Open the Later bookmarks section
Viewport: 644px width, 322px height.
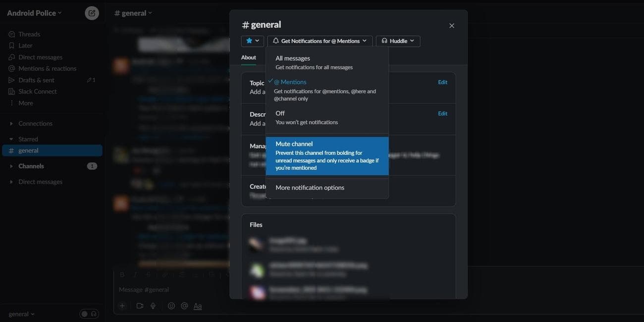point(26,45)
